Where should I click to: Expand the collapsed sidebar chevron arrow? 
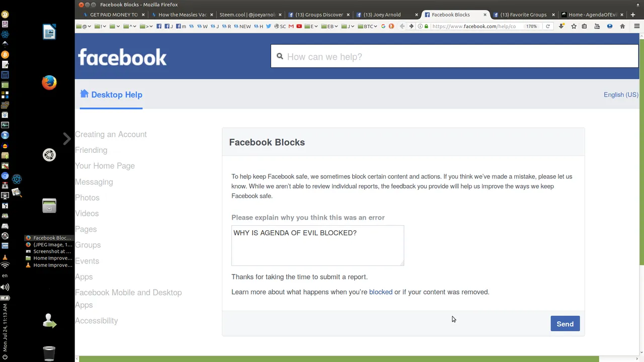pos(67,139)
